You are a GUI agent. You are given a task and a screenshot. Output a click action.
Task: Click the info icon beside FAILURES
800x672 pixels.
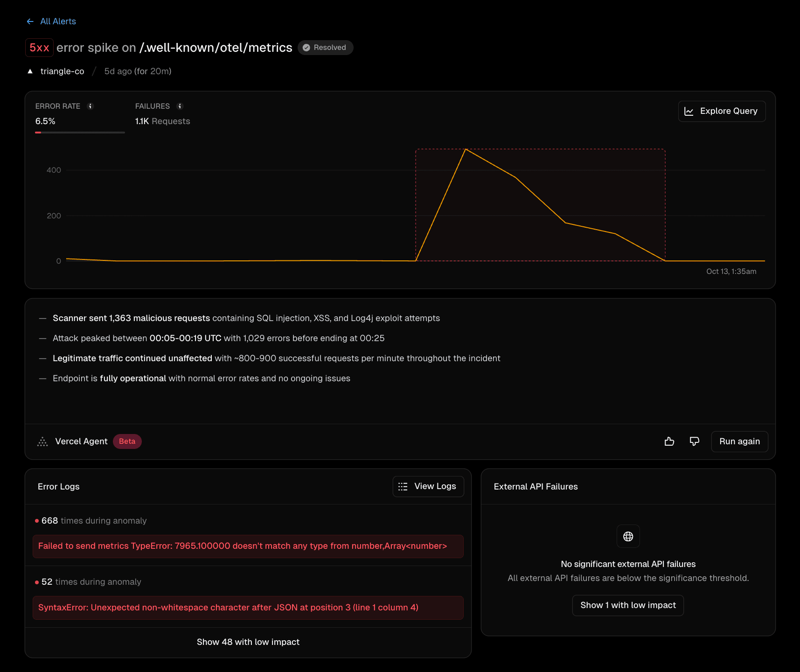[x=180, y=106]
